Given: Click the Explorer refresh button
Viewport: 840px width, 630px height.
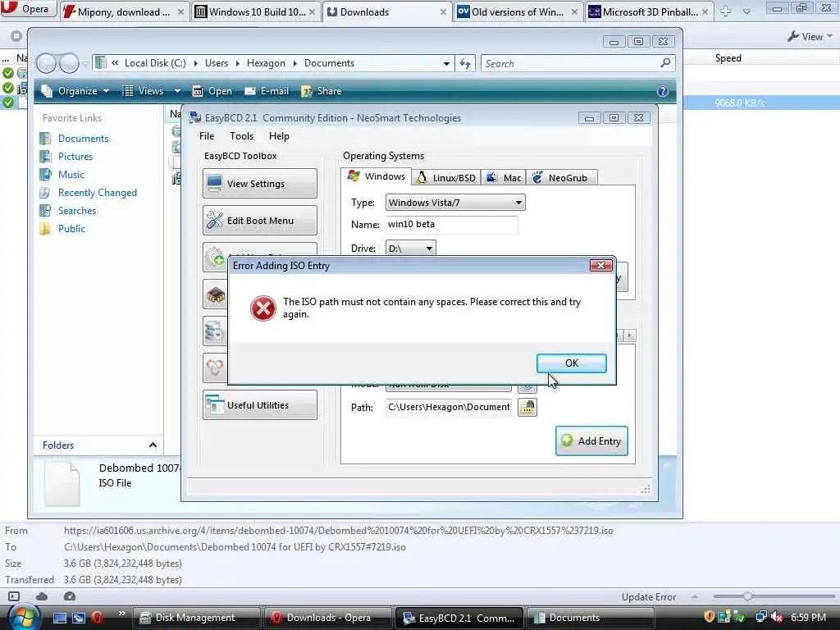Looking at the screenshot, I should (465, 63).
